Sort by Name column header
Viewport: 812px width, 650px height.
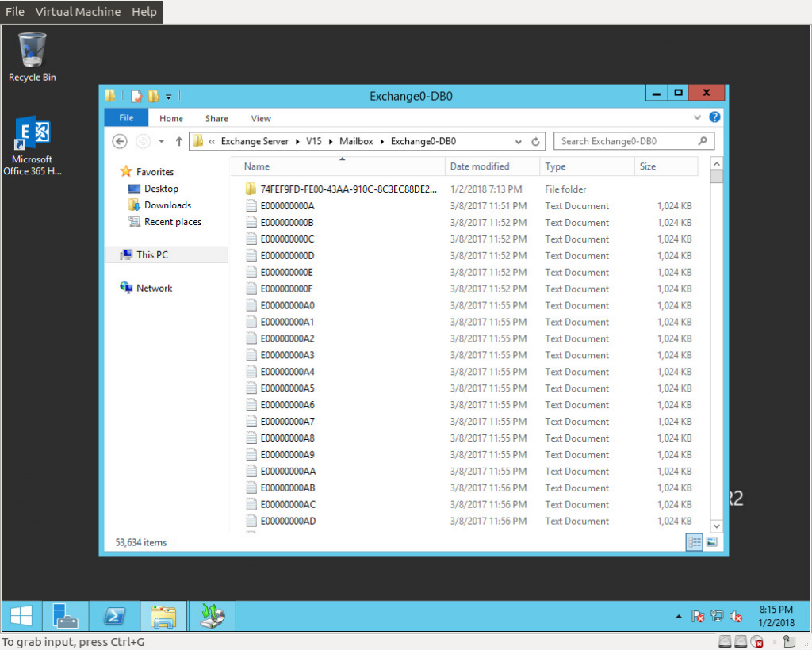[339, 166]
